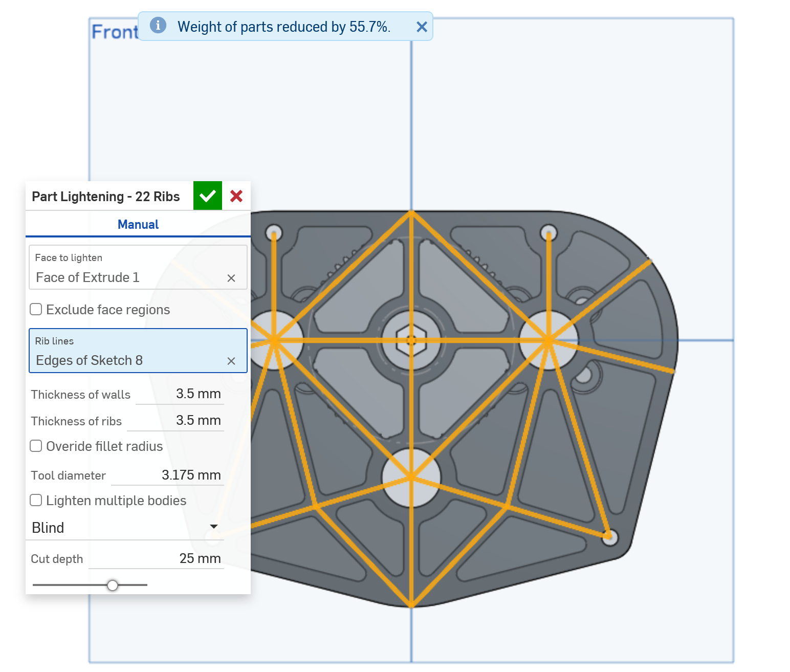The image size is (790, 672).
Task: Click the Thickness of ribs value field
Action: [176, 421]
